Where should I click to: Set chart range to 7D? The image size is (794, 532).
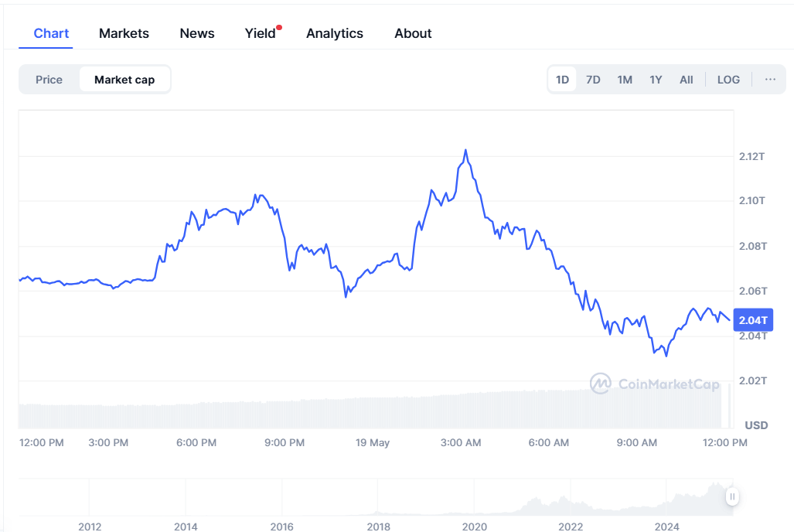(x=593, y=80)
